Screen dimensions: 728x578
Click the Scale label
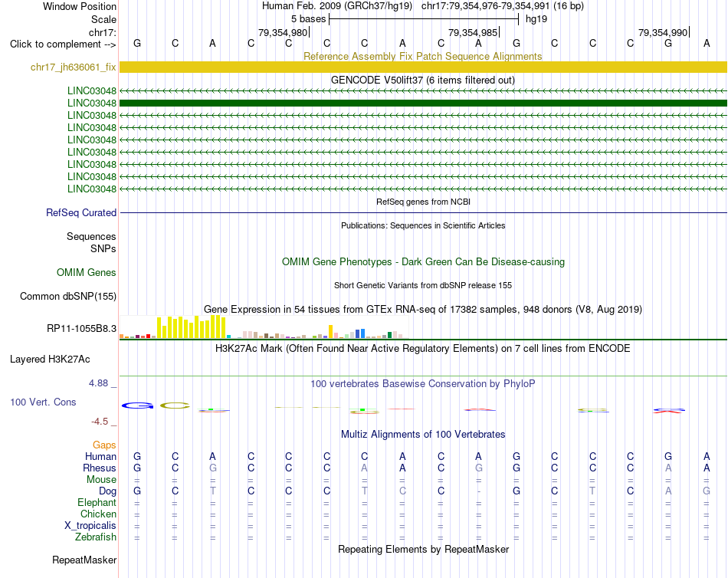point(103,19)
